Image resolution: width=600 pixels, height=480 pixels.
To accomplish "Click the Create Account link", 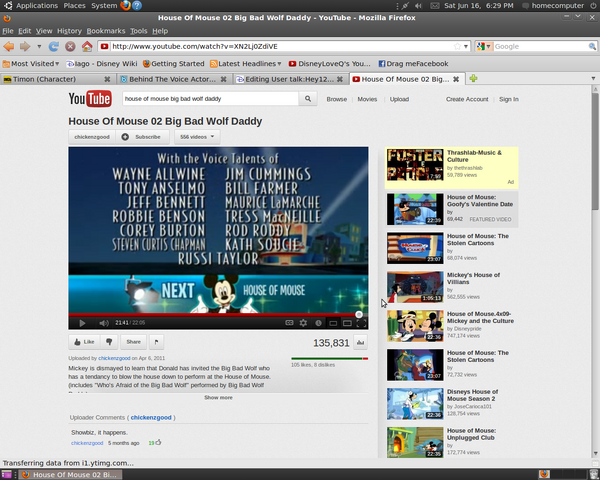I will pyautogui.click(x=467, y=99).
